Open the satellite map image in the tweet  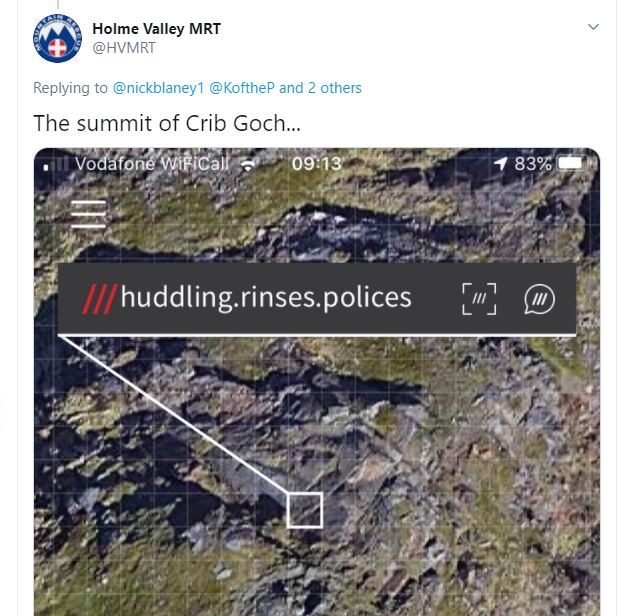tap(317, 382)
